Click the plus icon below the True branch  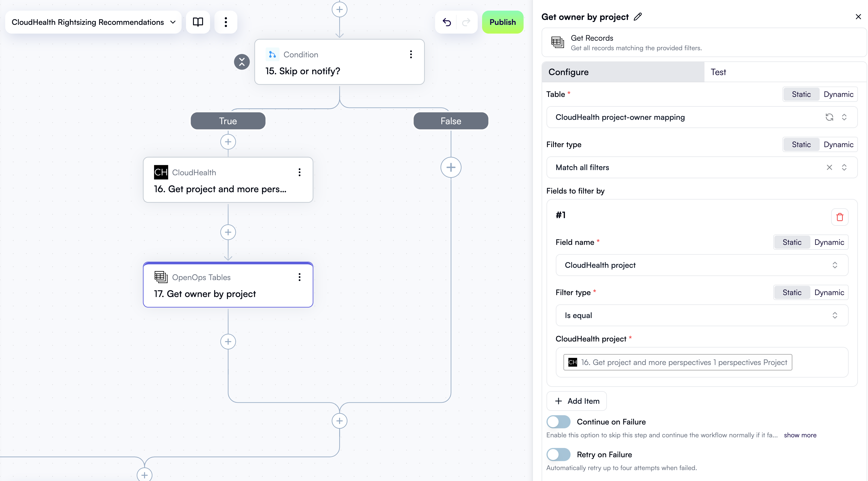[x=228, y=142]
